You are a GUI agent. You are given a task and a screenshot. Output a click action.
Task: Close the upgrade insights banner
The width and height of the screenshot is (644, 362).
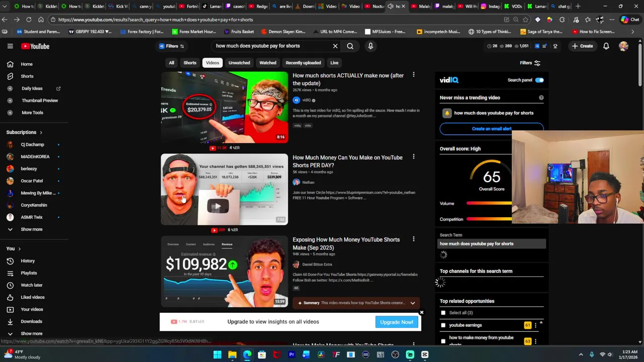point(422,313)
